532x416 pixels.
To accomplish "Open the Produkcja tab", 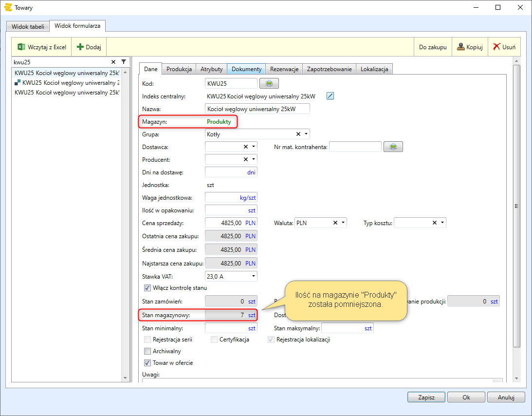I will click(180, 69).
